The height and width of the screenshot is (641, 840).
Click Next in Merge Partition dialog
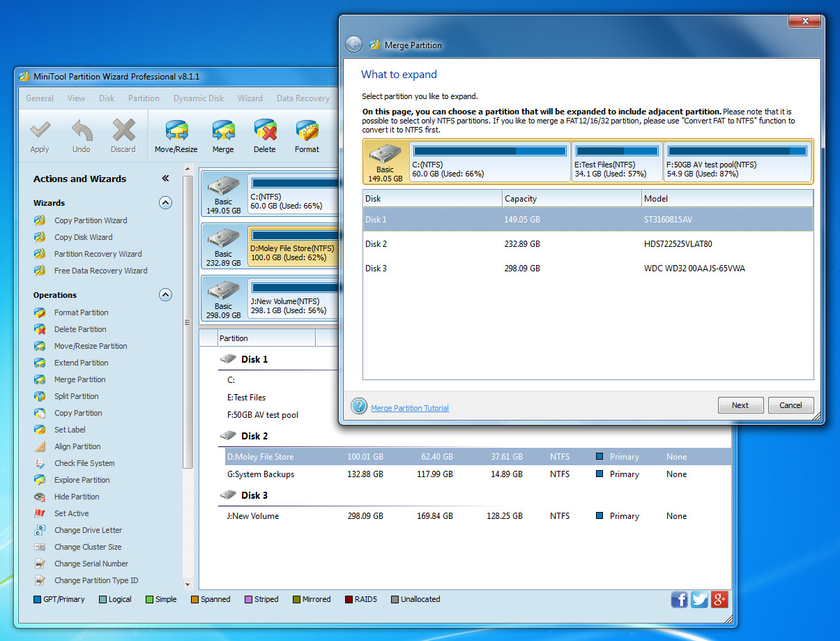(740, 405)
